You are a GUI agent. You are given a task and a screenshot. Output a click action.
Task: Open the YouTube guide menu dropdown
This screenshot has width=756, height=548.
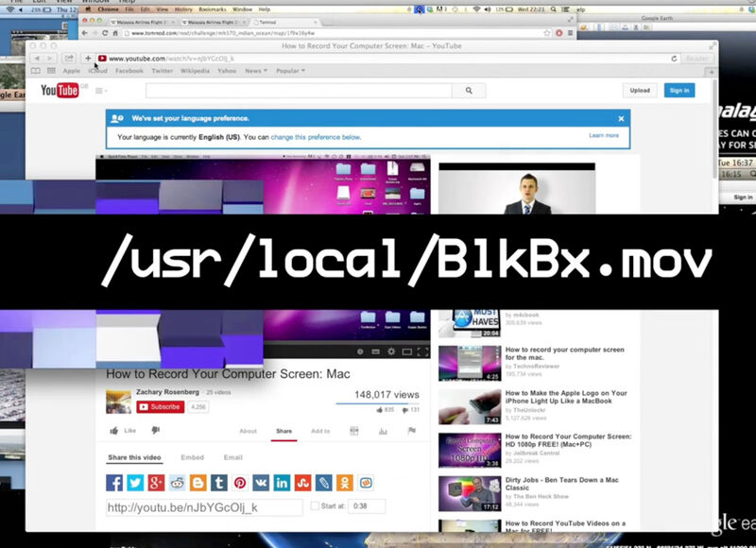pyautogui.click(x=100, y=91)
